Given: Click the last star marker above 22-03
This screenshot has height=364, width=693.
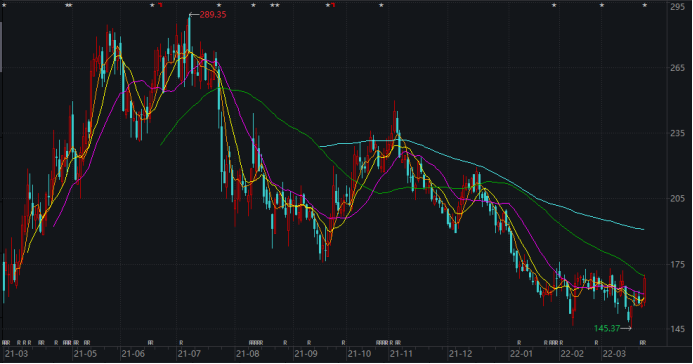Looking at the screenshot, I should point(645,5).
